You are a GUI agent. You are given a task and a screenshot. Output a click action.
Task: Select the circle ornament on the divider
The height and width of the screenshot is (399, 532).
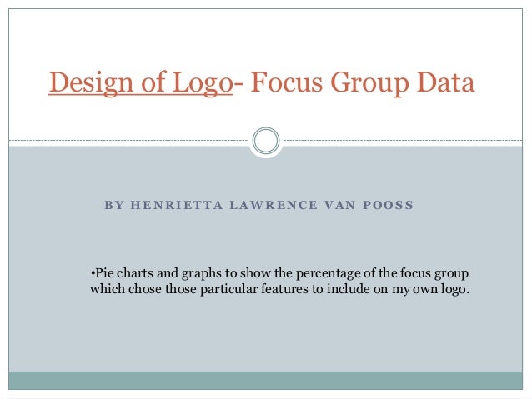click(x=266, y=140)
